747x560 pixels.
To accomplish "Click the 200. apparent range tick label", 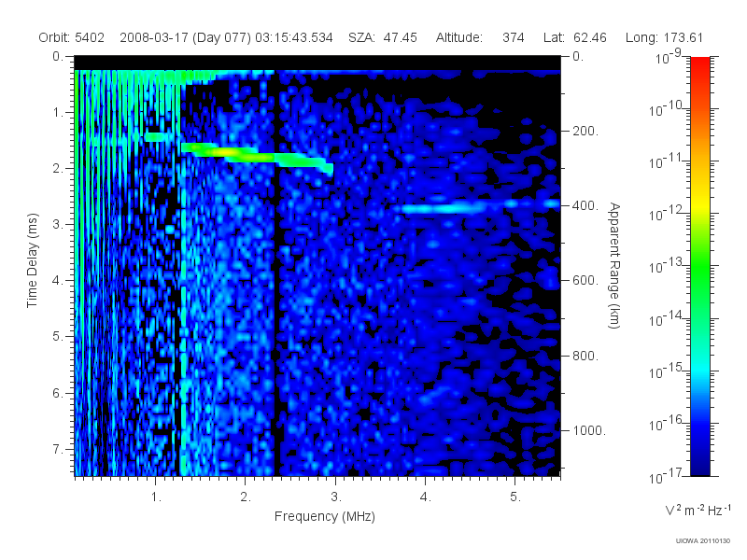I will click(x=585, y=131).
